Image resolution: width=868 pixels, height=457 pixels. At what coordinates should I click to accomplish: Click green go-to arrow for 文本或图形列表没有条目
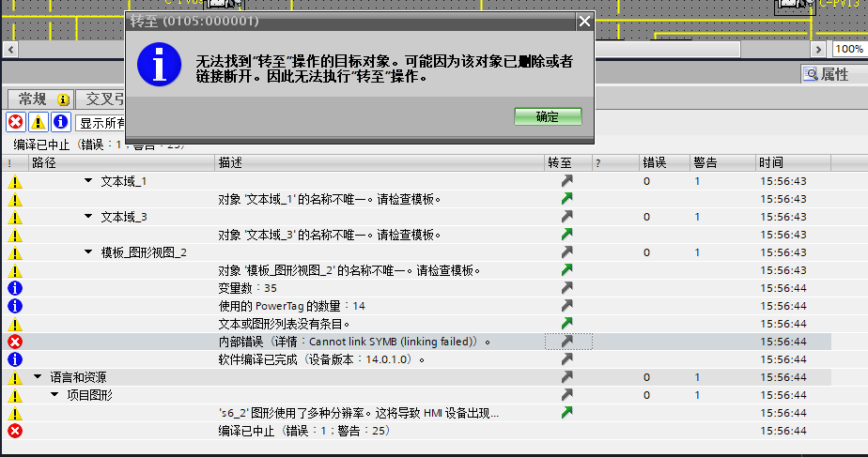point(566,324)
